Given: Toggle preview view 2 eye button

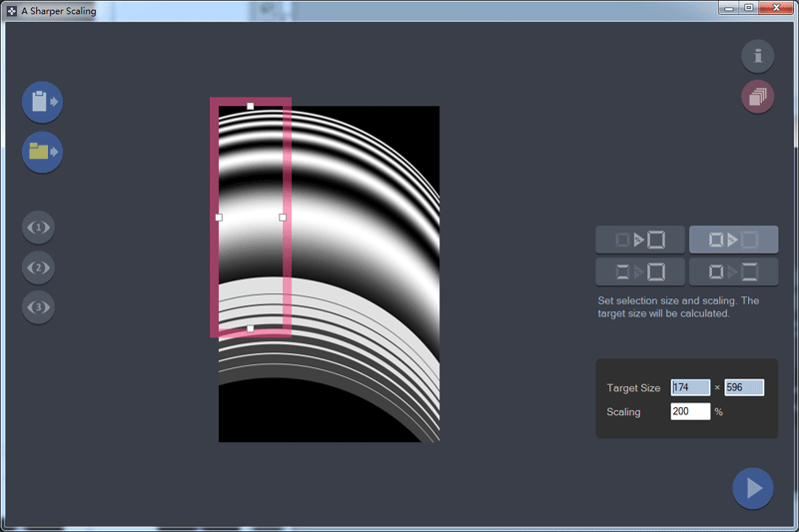Looking at the screenshot, I should click(x=38, y=267).
